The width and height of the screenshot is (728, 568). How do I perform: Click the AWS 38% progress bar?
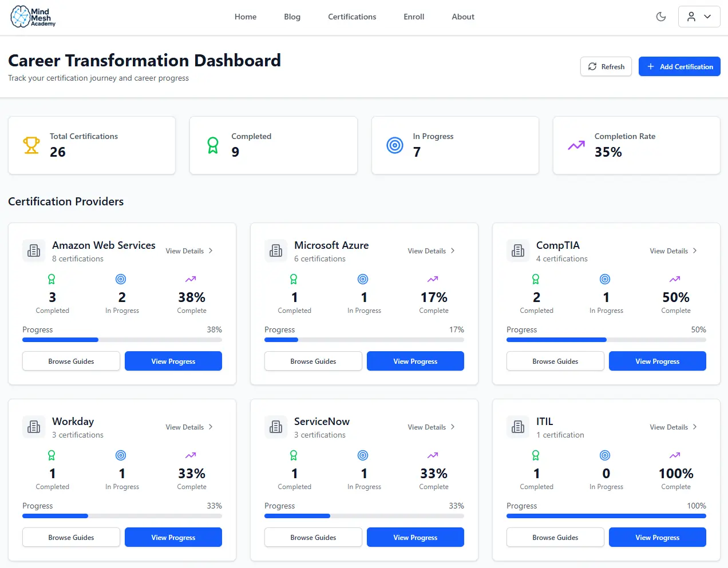[x=122, y=340]
